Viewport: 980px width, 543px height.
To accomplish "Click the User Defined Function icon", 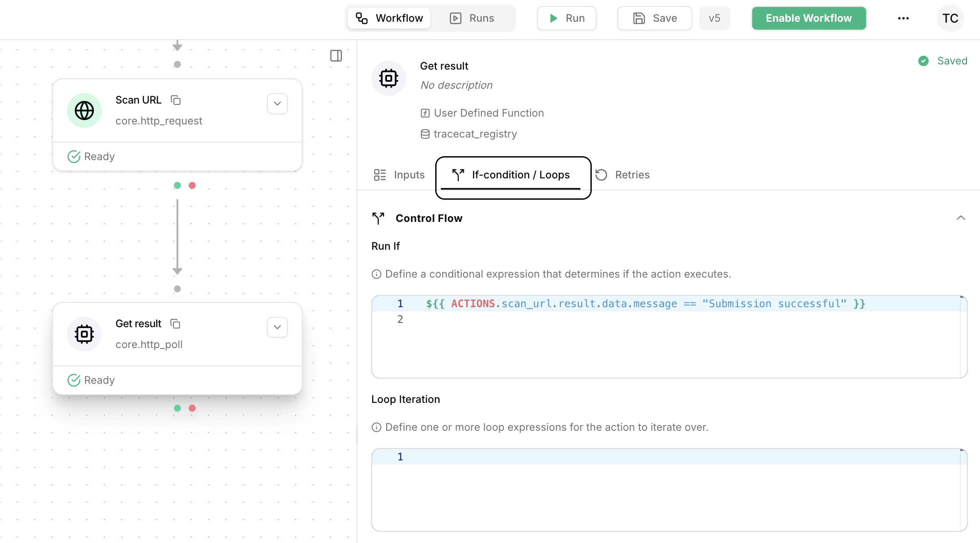I will (x=425, y=113).
